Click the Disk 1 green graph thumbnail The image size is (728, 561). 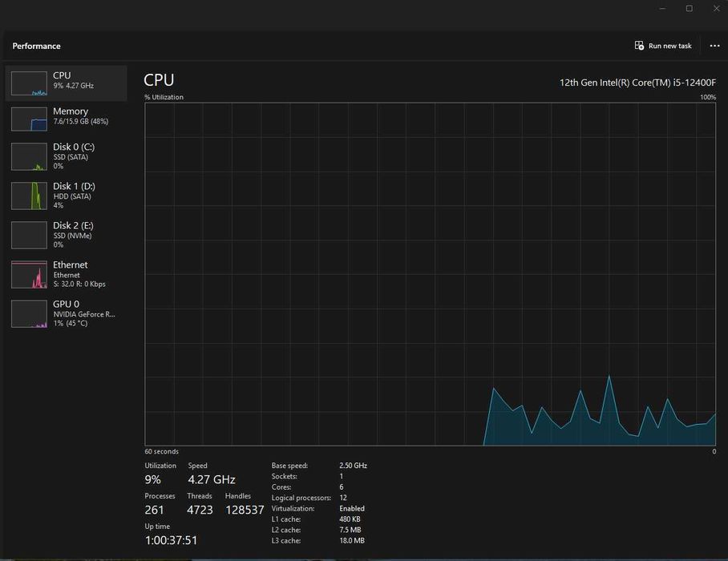pyautogui.click(x=29, y=196)
